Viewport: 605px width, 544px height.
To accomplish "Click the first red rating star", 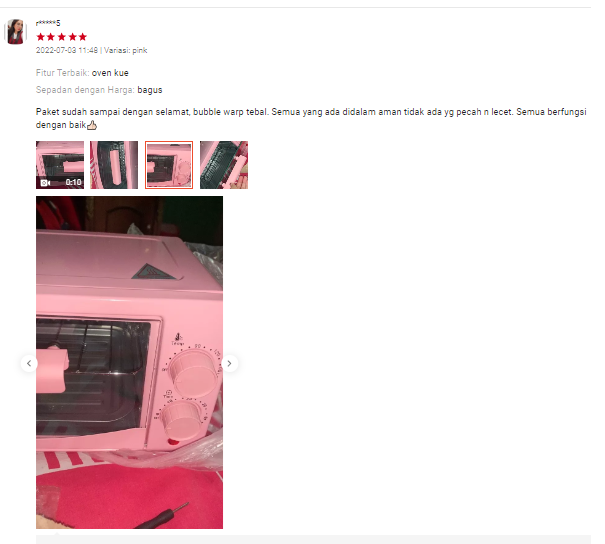I will pyautogui.click(x=41, y=37).
